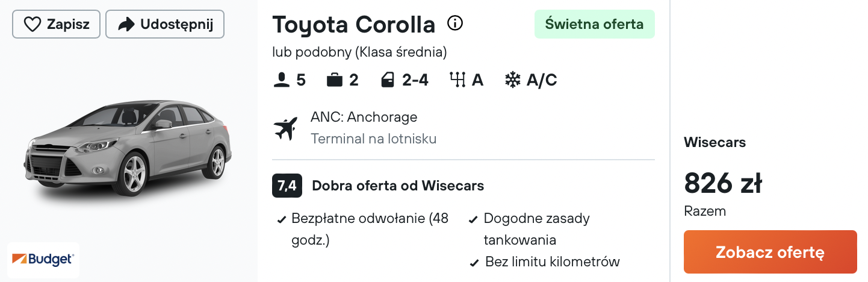
Task: Click the air conditioning snowflake icon
Action: pyautogui.click(x=512, y=80)
